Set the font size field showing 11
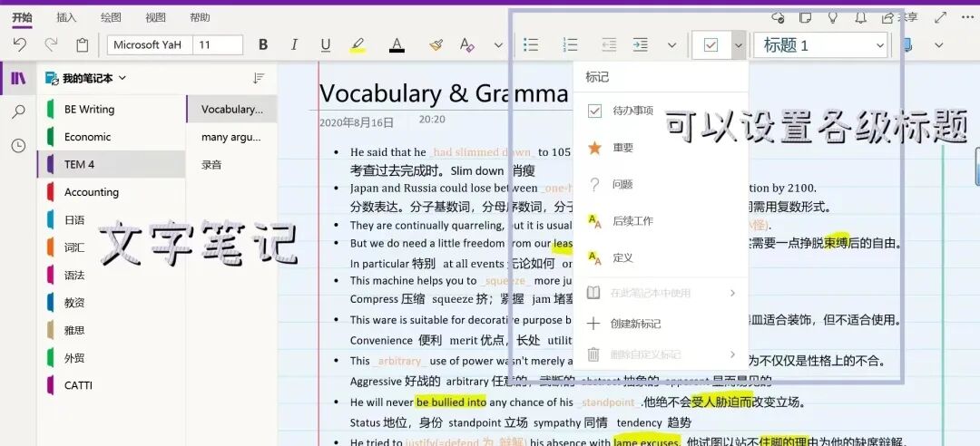This screenshot has height=446, width=980. 218,45
